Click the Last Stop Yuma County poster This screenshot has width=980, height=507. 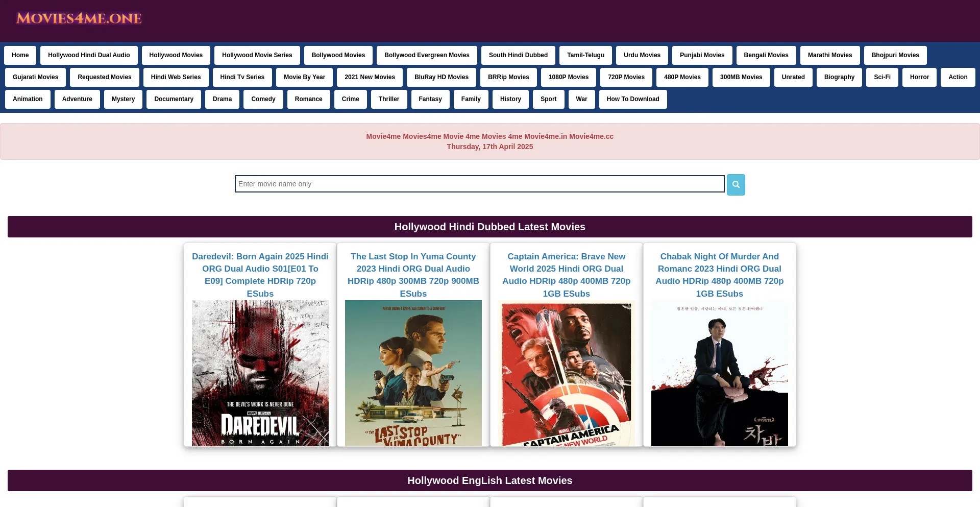413,373
